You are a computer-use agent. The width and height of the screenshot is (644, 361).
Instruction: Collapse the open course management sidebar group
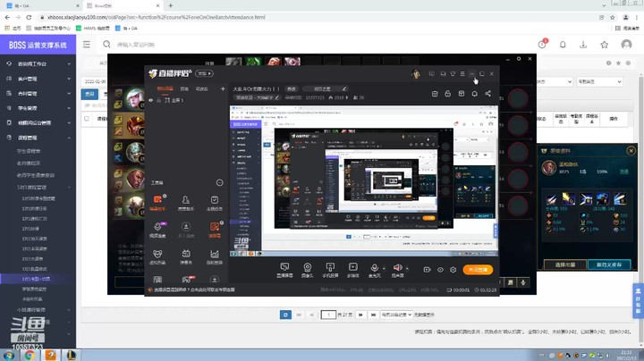(x=38, y=138)
